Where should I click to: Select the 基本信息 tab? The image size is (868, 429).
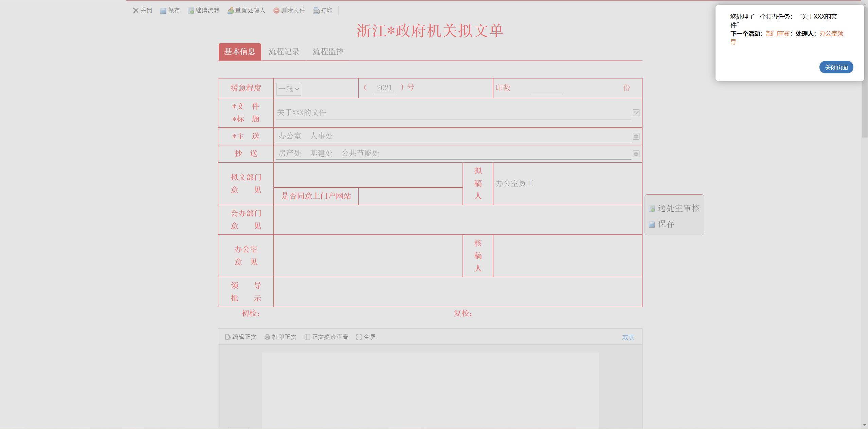tap(240, 52)
